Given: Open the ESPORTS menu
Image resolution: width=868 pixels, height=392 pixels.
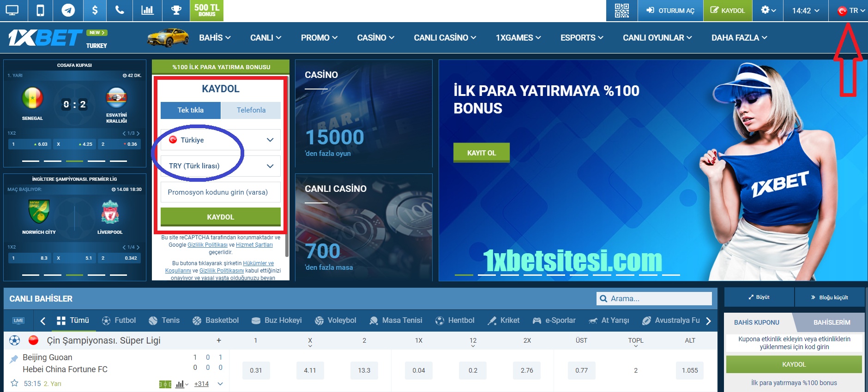Looking at the screenshot, I should click(x=582, y=38).
